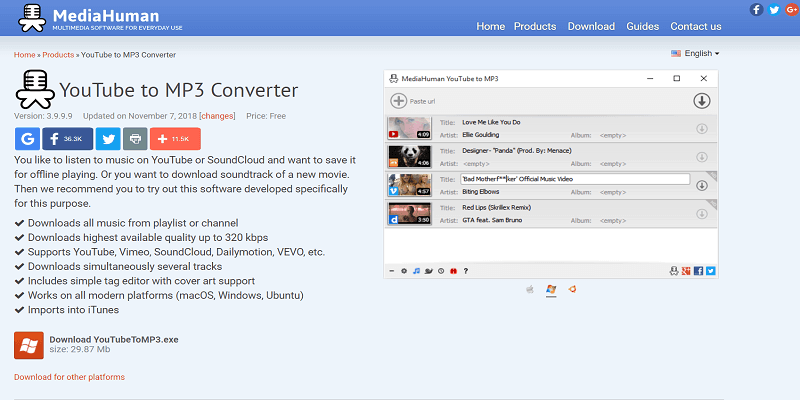Click the question mark help icon
800x400 pixels.
pyautogui.click(x=466, y=271)
